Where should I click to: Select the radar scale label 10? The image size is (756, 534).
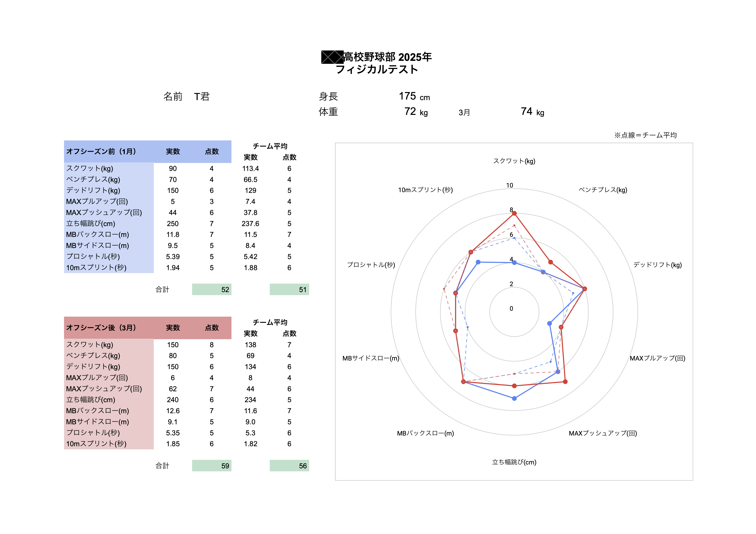point(509,185)
